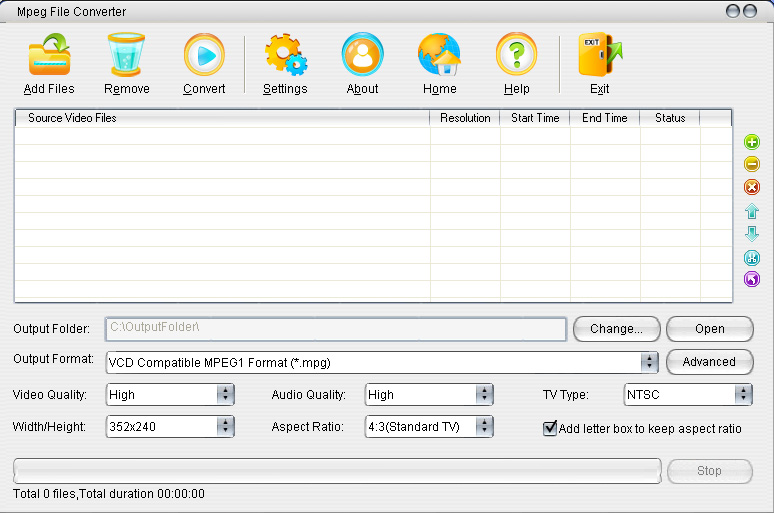Viewport: 774px width, 513px height.
Task: Click the Change... output folder button
Action: [x=617, y=329]
